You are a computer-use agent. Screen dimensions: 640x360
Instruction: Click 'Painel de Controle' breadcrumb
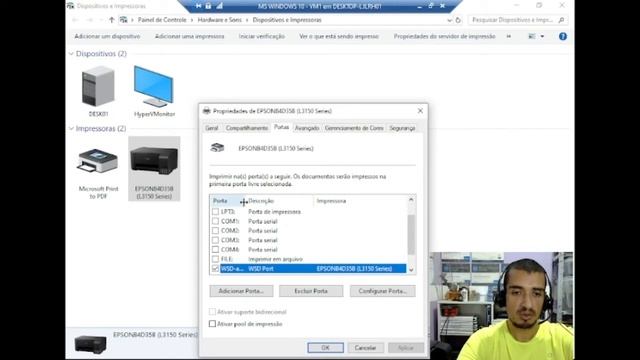[x=162, y=20]
